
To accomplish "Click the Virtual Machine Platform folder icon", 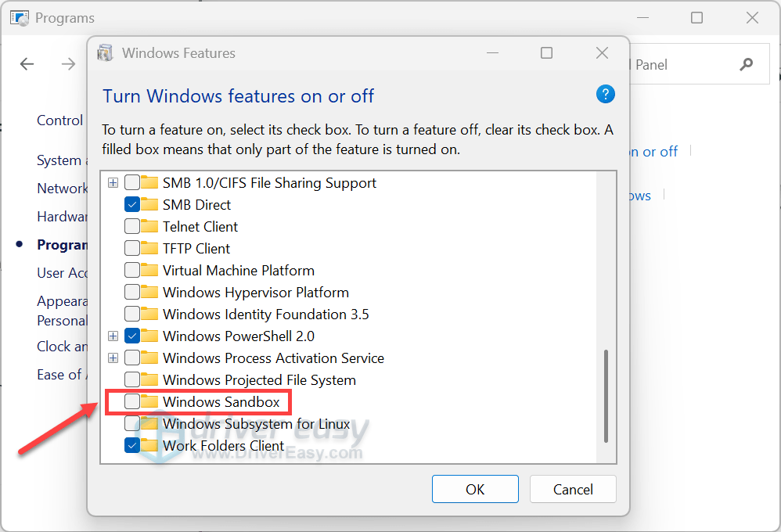I will coord(149,270).
